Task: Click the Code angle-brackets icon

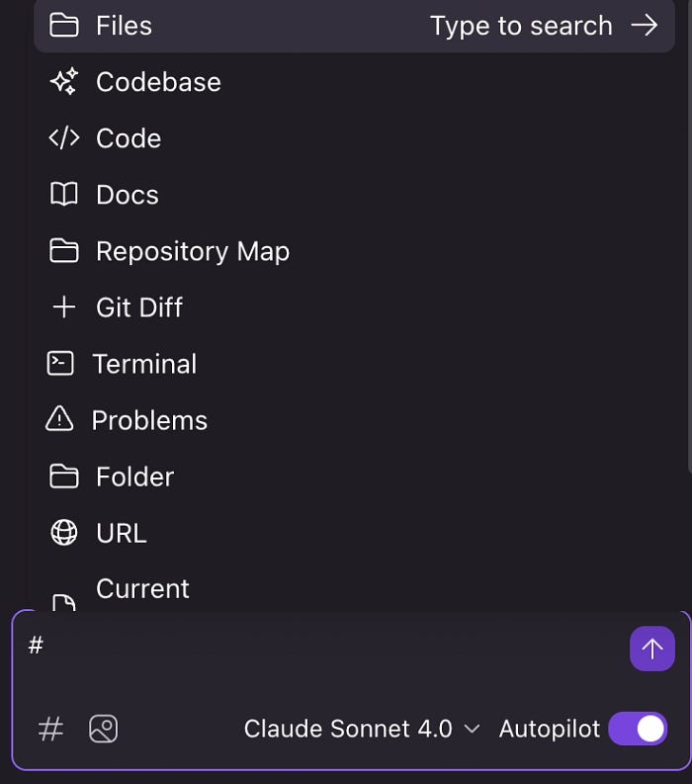Action: coord(64,138)
